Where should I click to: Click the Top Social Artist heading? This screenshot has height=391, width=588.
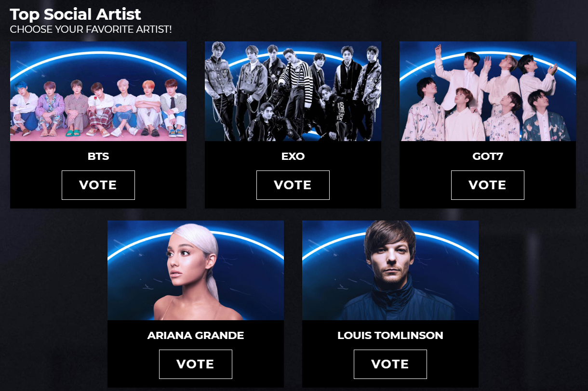[x=76, y=14]
